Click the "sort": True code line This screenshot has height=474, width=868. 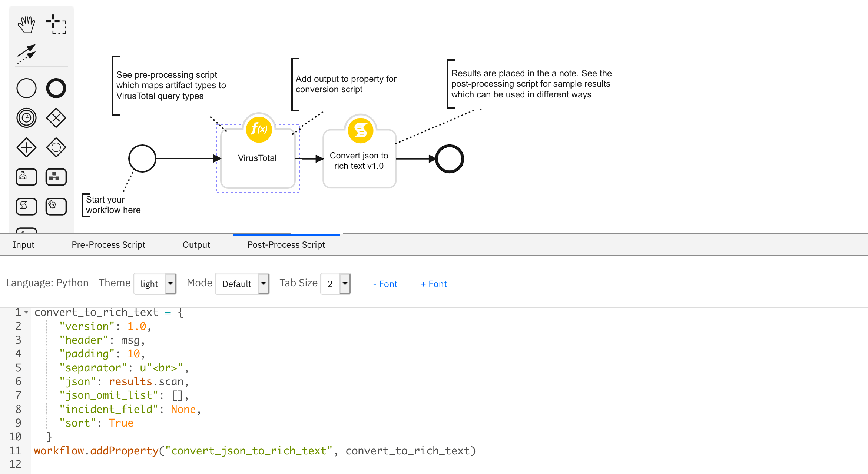[96, 423]
